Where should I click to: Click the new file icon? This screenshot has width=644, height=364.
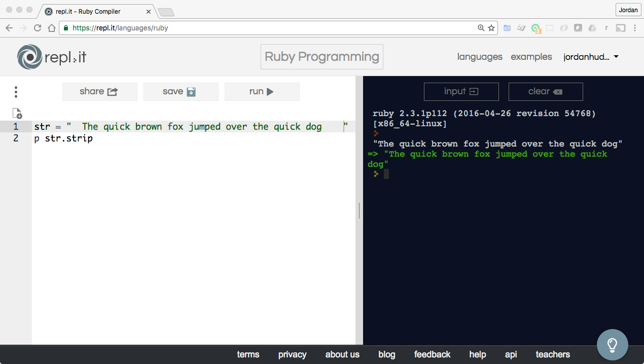point(17,113)
